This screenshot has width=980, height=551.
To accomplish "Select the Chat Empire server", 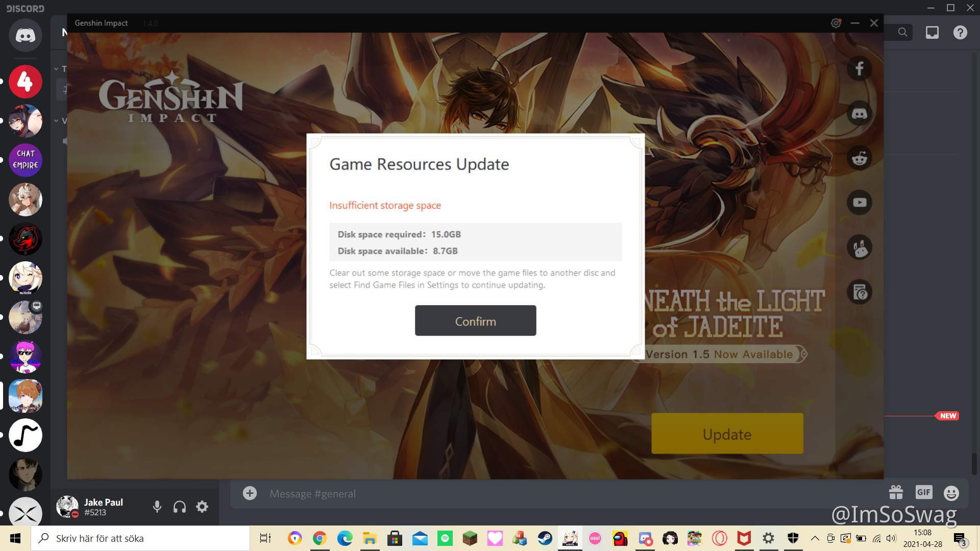I will coord(25,160).
